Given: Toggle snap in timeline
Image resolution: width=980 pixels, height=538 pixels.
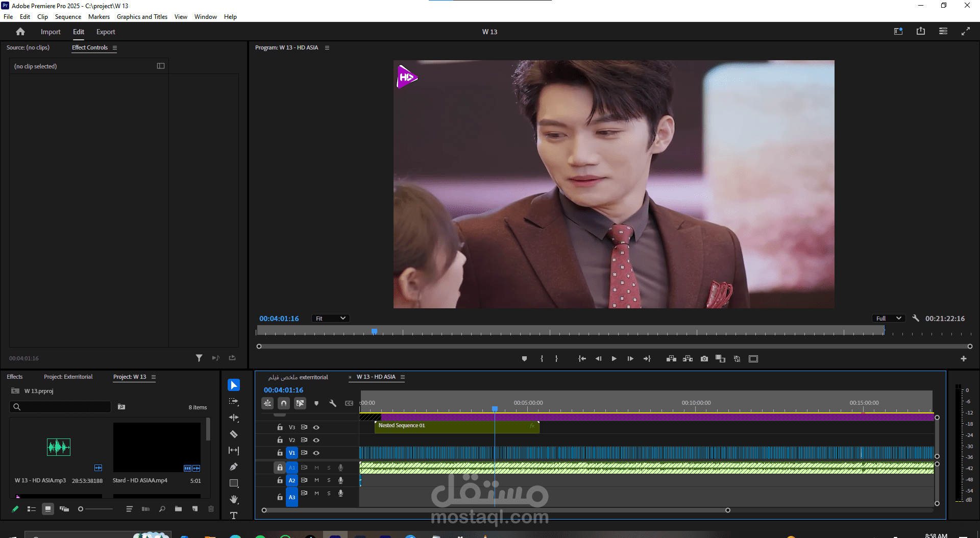Looking at the screenshot, I should (x=284, y=403).
